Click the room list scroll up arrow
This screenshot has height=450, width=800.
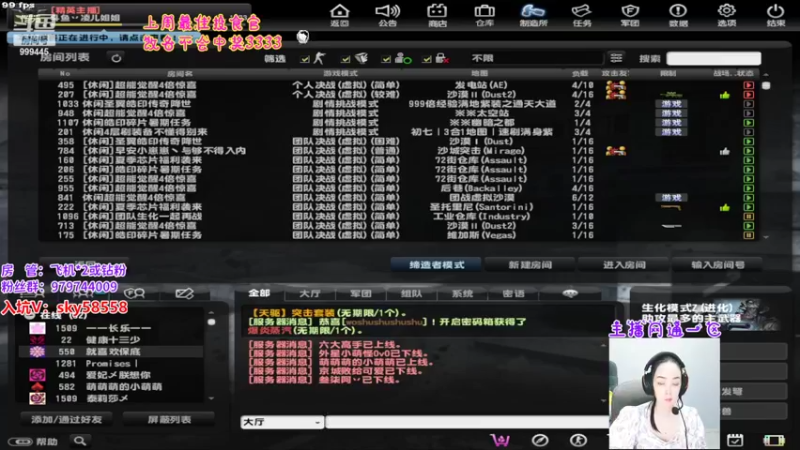(x=766, y=75)
